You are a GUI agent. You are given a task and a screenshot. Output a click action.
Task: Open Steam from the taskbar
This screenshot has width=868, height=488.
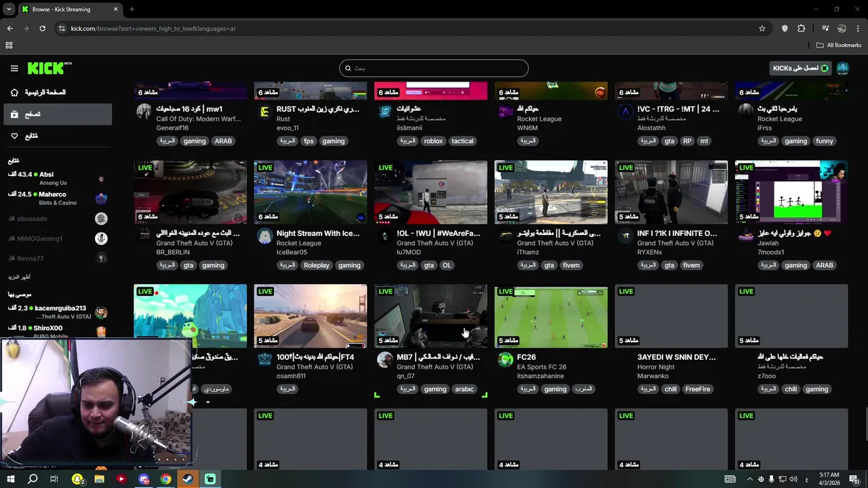tap(188, 479)
